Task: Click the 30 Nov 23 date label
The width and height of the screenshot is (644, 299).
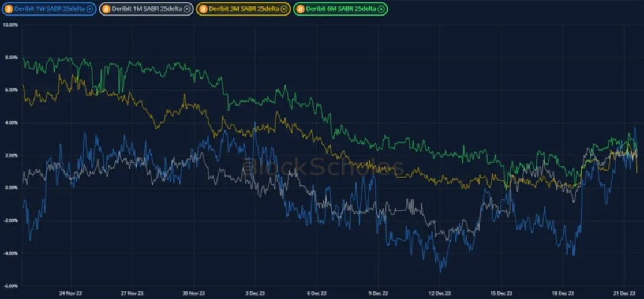Action: (193, 293)
